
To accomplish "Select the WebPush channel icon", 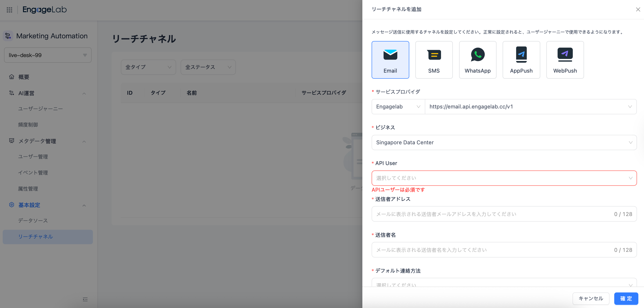I will 565,60.
